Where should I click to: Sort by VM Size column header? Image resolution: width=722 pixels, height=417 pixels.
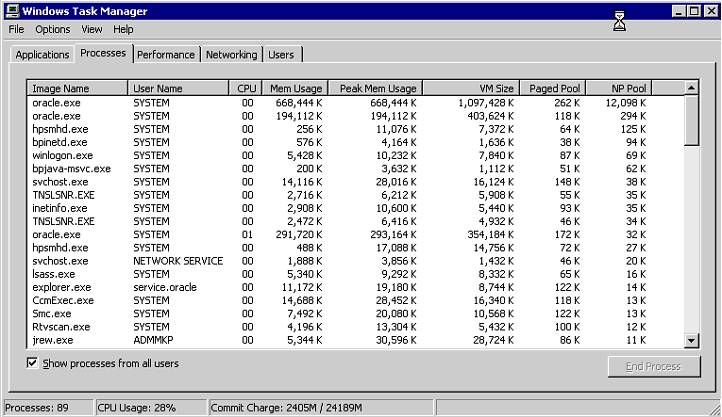[471, 88]
